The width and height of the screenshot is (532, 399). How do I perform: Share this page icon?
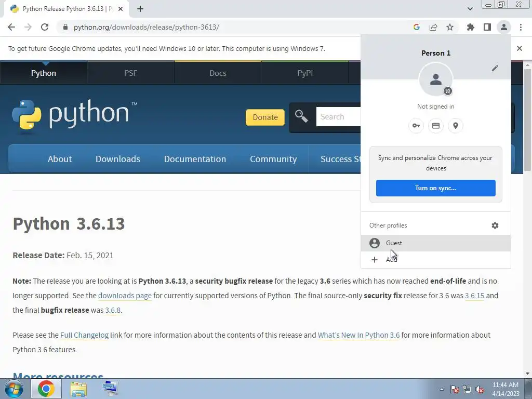[433, 27]
